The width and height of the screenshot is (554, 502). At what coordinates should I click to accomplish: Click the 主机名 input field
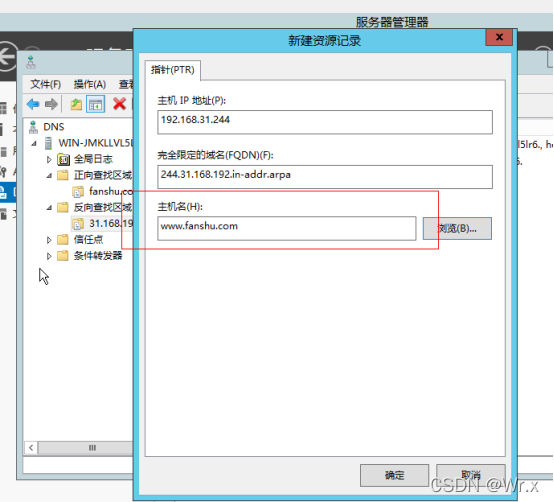tap(287, 229)
